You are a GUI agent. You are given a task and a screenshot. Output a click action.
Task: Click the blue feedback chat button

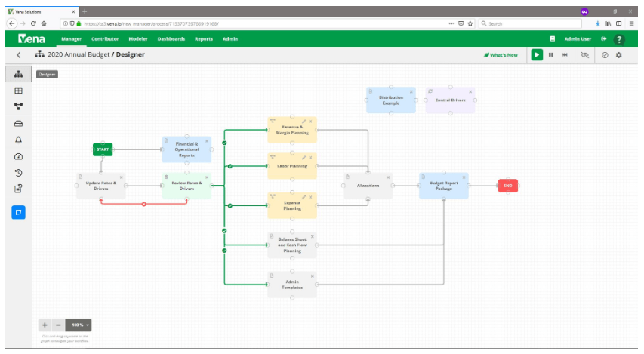[18, 212]
